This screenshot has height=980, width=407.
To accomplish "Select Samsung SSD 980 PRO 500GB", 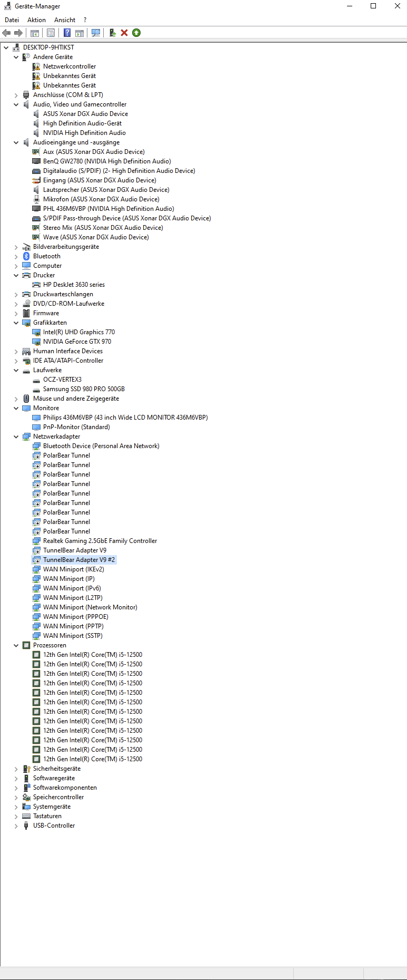I will click(84, 389).
